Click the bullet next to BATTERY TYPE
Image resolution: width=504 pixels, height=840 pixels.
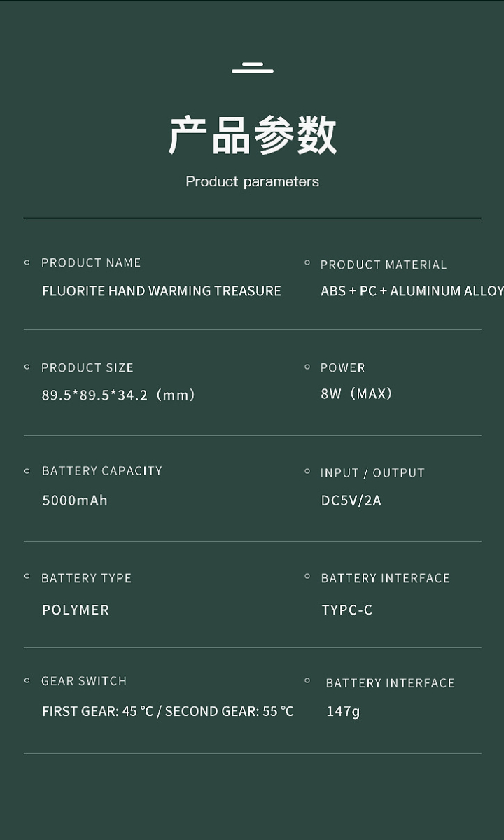click(x=27, y=577)
